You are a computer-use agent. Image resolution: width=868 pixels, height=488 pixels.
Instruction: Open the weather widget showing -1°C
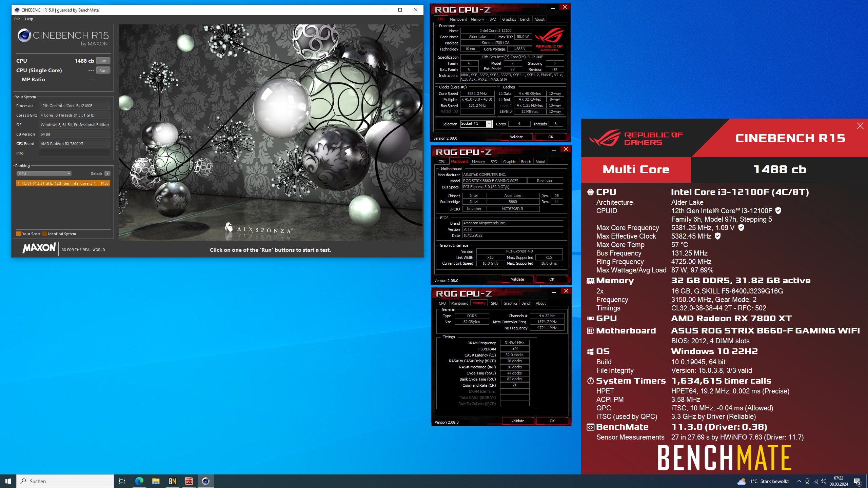click(x=763, y=481)
